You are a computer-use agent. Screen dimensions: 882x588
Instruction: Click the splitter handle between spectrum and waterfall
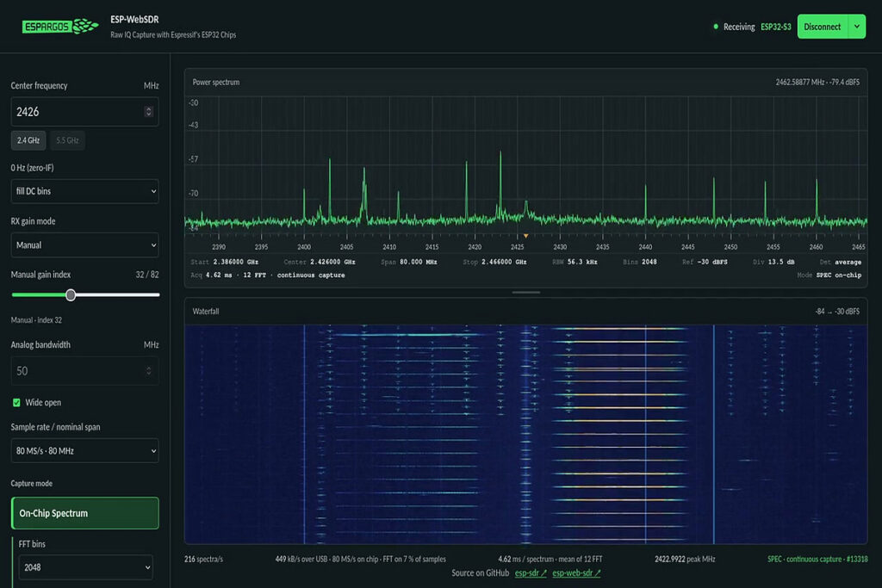click(526, 293)
